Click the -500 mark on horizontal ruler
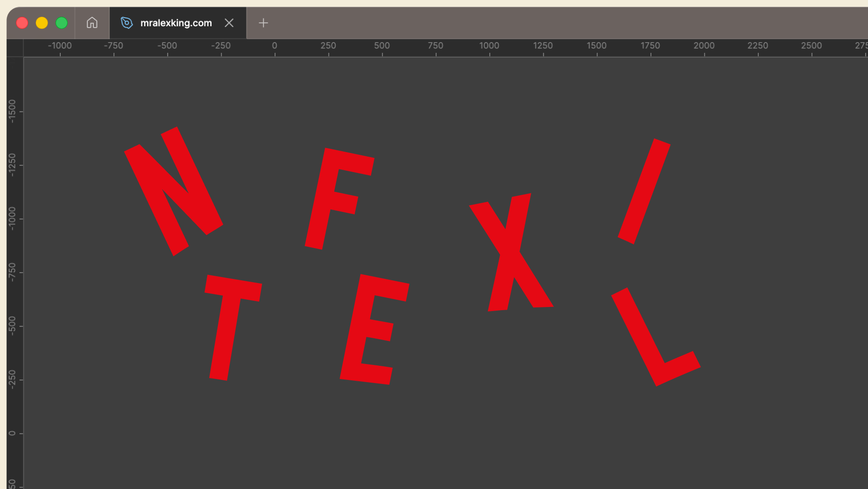 167,46
